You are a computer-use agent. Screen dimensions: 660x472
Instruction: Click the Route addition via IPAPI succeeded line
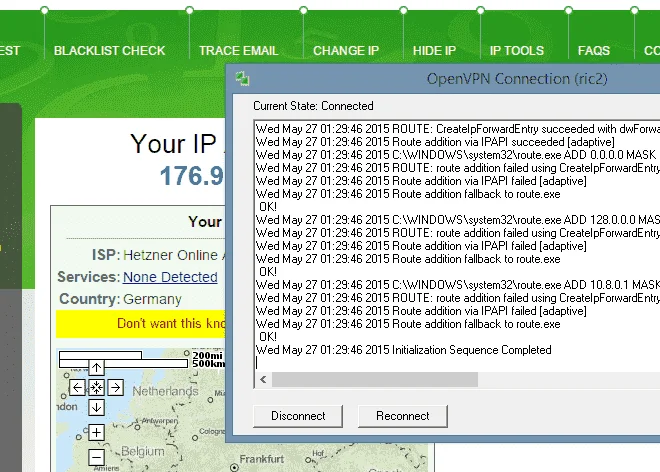(435, 141)
